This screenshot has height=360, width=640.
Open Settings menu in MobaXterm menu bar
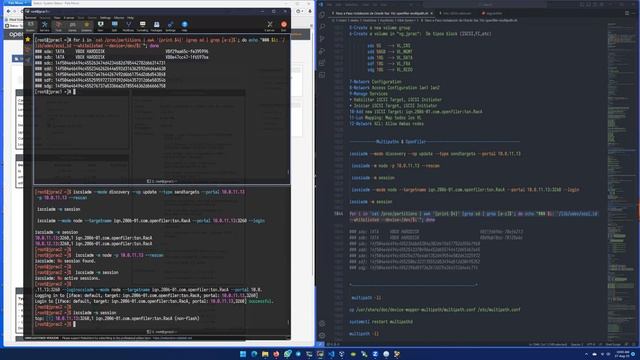click(105, 18)
